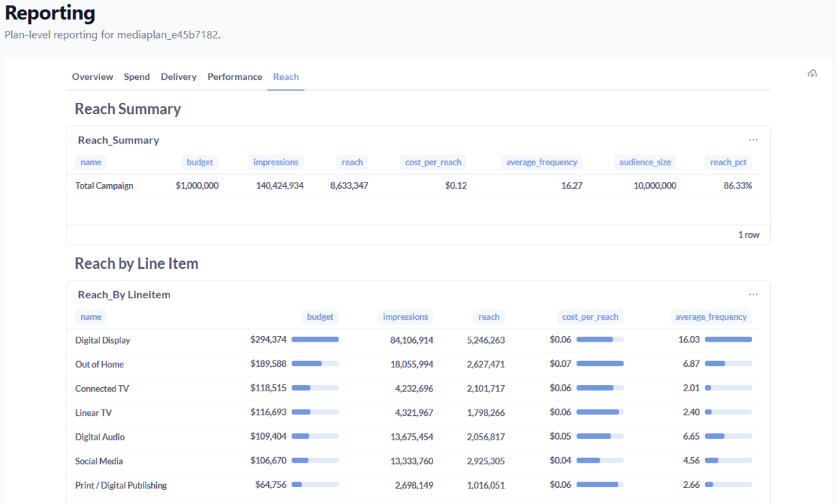Click the 1,798,266 reach cell
836x504 pixels.
[x=486, y=412]
